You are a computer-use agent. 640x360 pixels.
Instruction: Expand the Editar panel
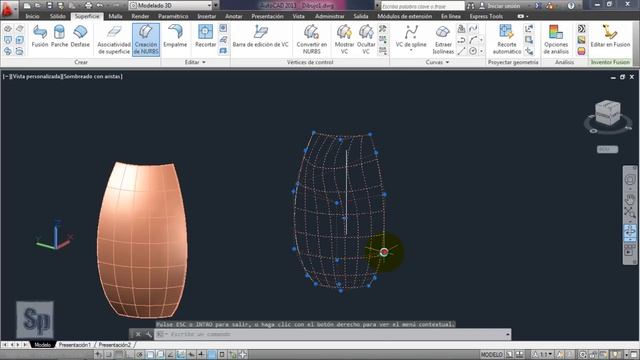tap(195, 62)
